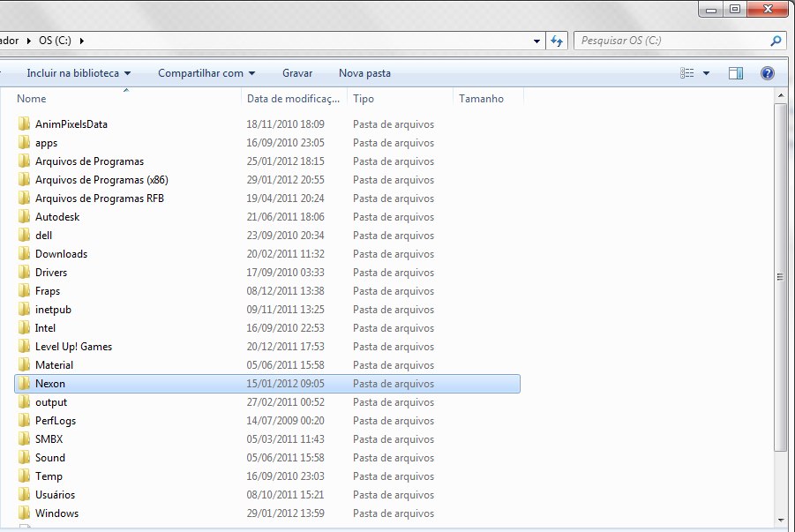The height and width of the screenshot is (532, 795).
Task: Click the AnimPixelsData folder icon
Action: 24,124
